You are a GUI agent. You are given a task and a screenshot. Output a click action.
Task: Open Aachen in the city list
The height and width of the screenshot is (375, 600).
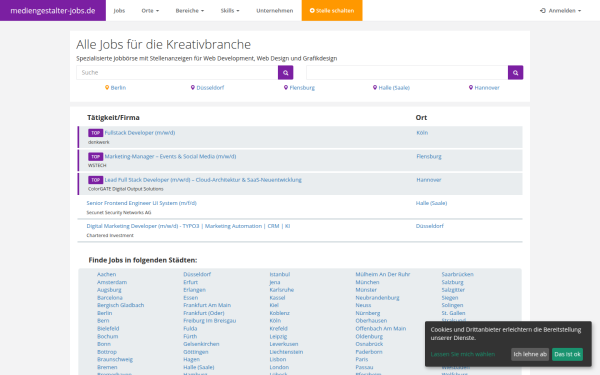tap(106, 274)
